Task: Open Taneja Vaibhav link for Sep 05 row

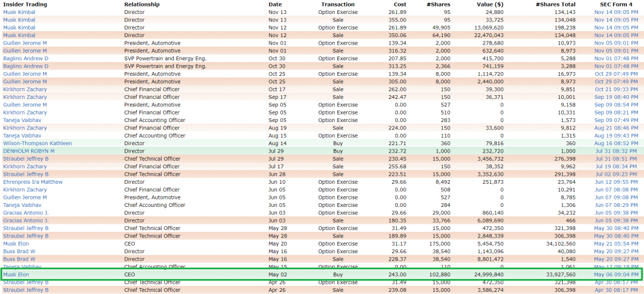Action: (x=22, y=120)
